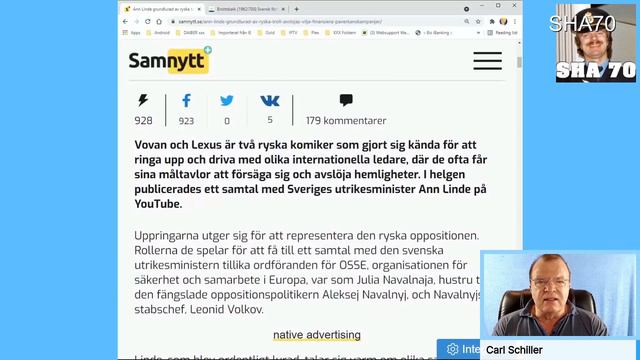Open a new browser tab

296,9
